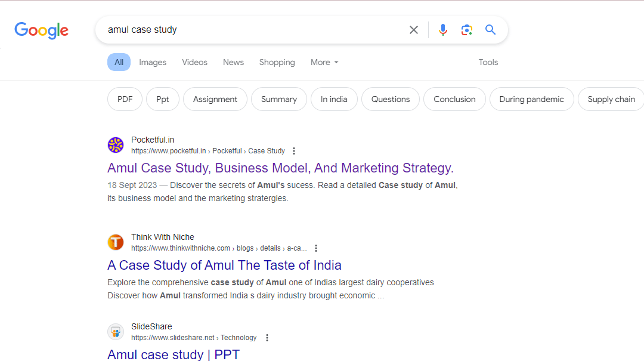The image size is (644, 361).
Task: Apply the PDF filter chip
Action: (125, 99)
